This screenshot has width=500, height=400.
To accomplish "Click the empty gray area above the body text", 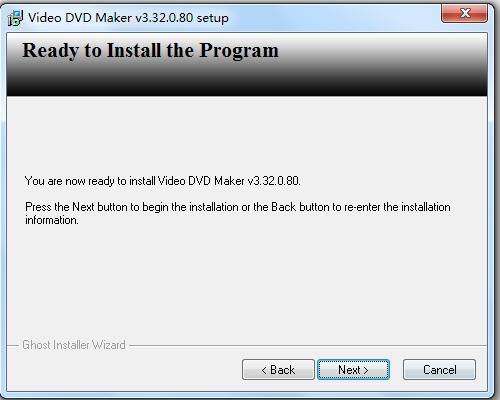I will [x=247, y=135].
